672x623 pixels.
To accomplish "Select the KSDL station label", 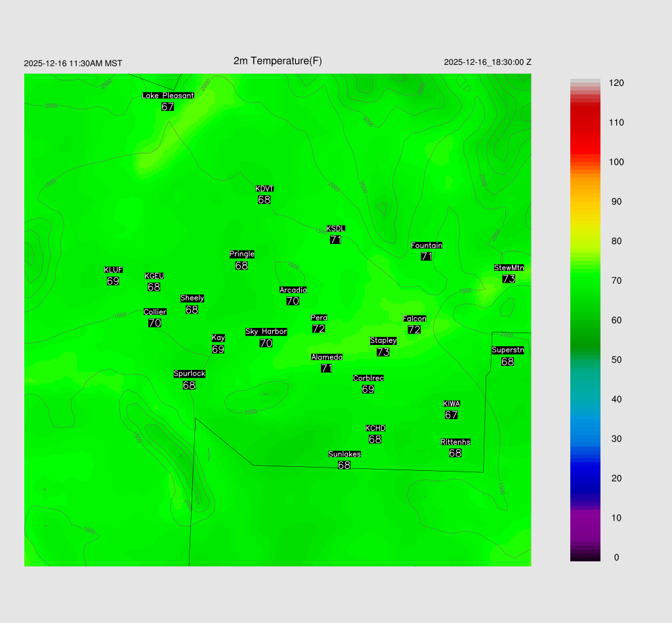I will coord(336,229).
